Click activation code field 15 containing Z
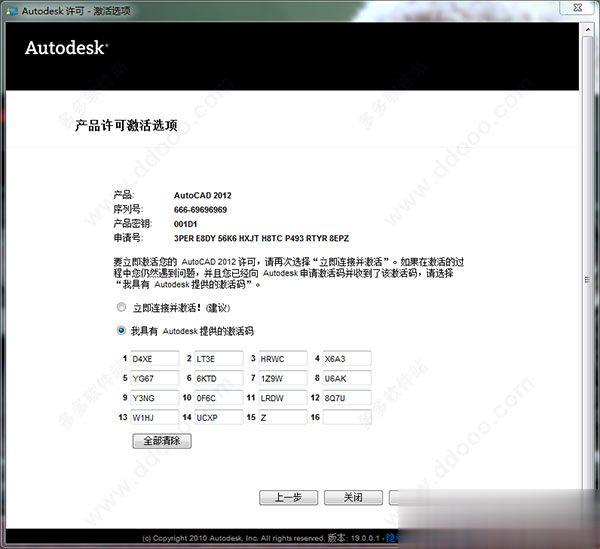 click(x=283, y=417)
